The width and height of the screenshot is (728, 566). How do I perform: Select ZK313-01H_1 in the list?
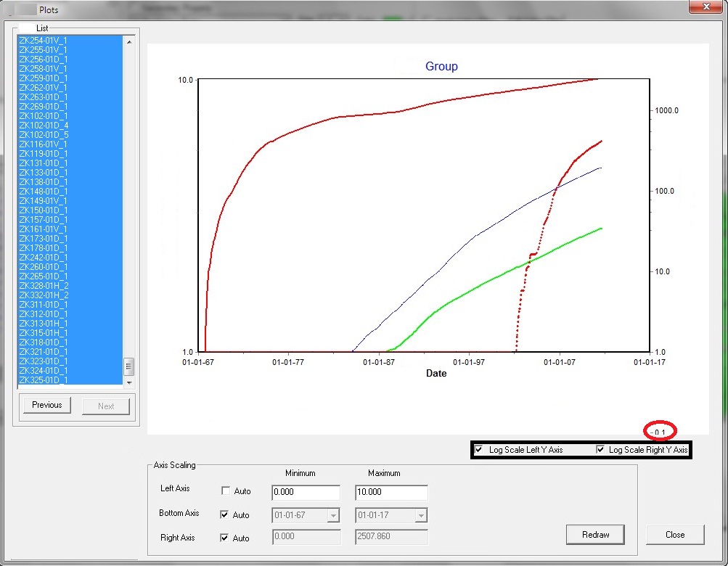pos(70,324)
